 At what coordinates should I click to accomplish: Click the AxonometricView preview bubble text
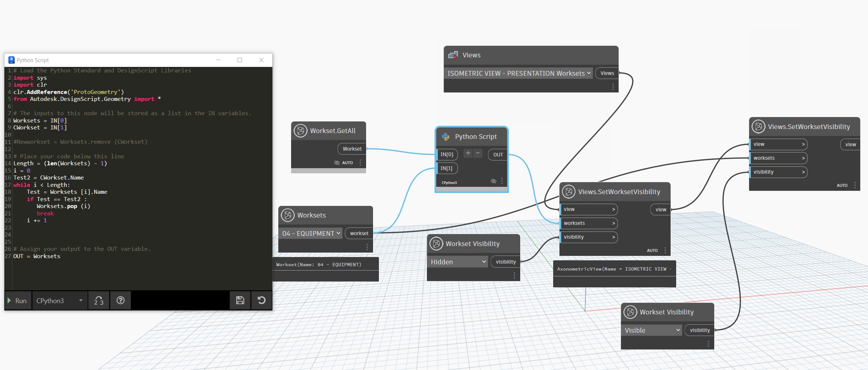click(x=614, y=269)
